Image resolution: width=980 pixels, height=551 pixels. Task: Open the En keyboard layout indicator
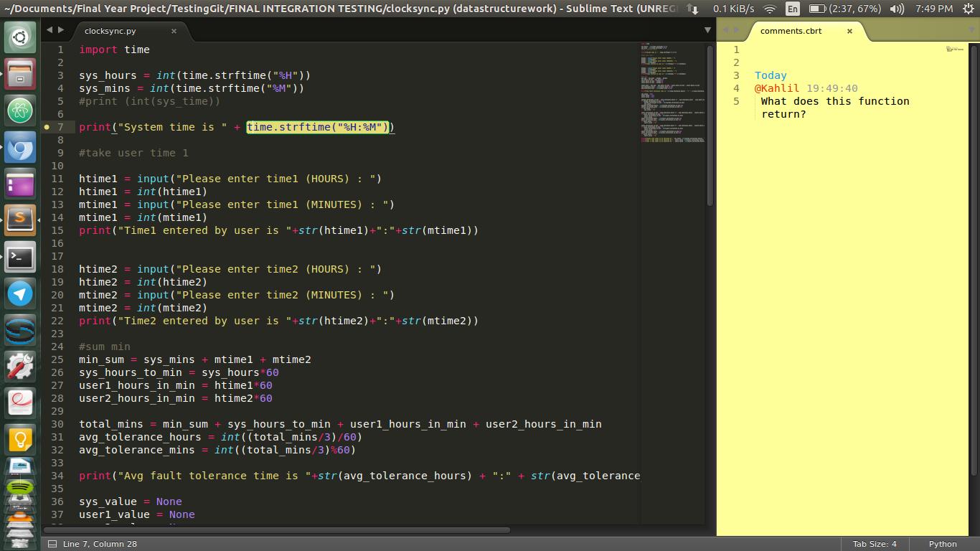coord(793,9)
